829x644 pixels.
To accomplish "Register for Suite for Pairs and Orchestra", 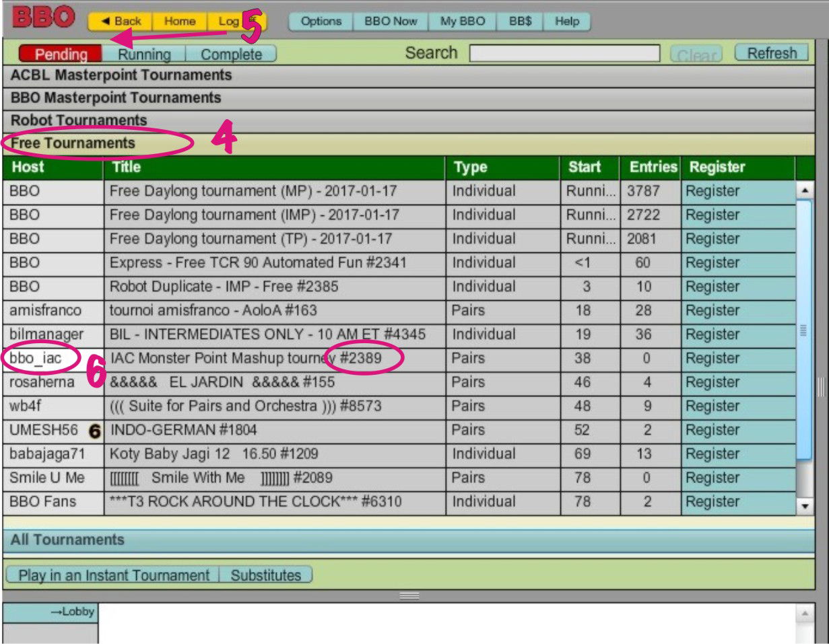I will 738,406.
